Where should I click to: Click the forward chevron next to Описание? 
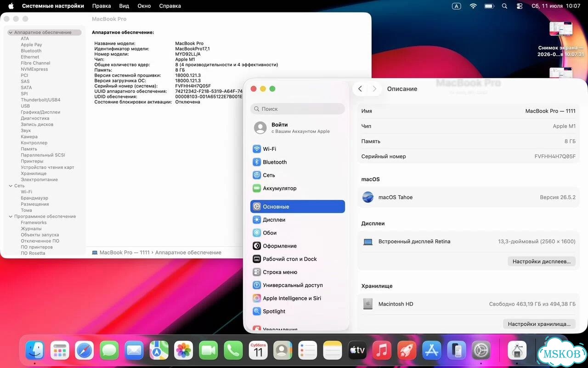374,89
